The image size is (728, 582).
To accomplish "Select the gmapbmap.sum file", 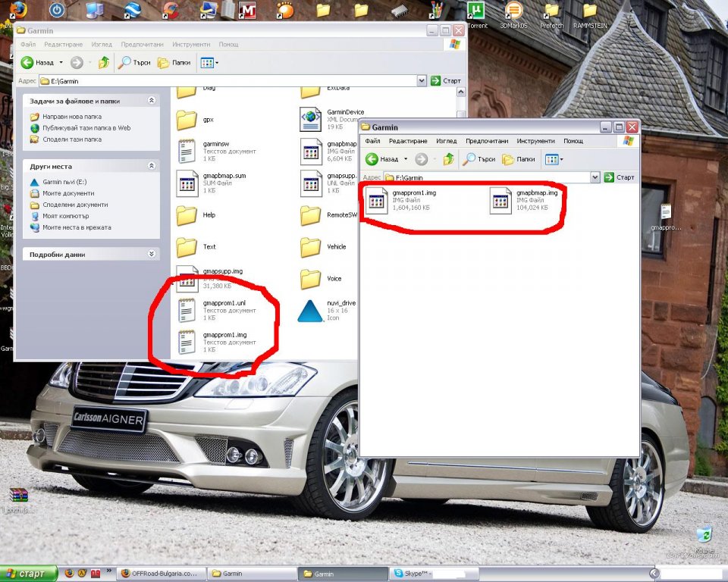I will (187, 183).
